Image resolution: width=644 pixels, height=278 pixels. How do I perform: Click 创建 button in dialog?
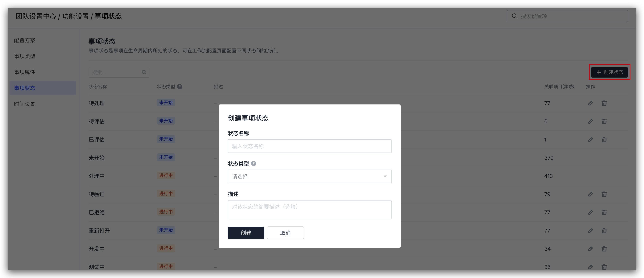tap(246, 233)
